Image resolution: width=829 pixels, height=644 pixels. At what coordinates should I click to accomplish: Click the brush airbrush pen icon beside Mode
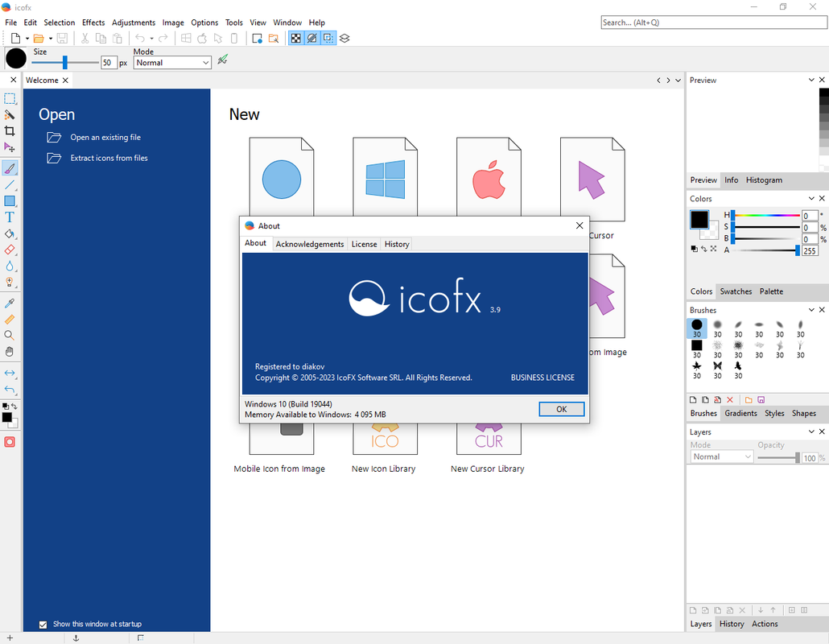223,60
